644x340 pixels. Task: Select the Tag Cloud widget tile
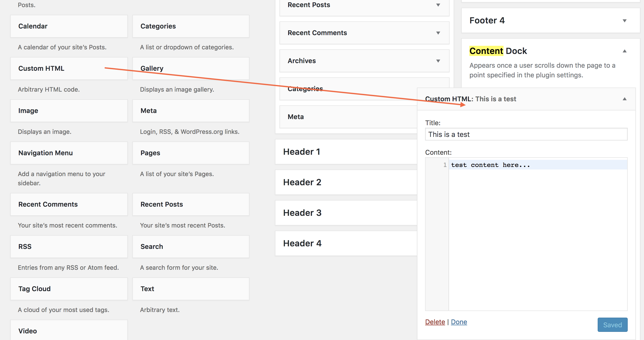click(69, 289)
